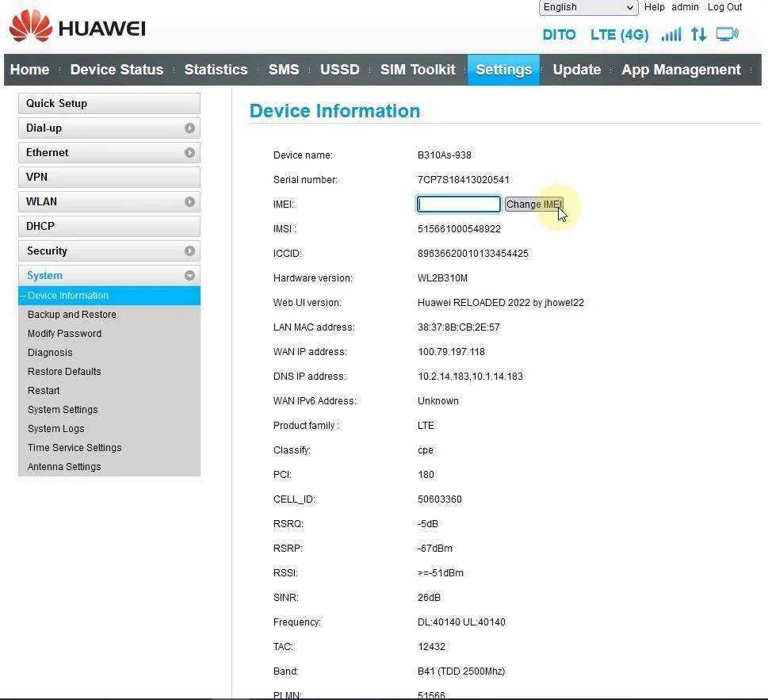Click the Log Out link

[x=724, y=7]
